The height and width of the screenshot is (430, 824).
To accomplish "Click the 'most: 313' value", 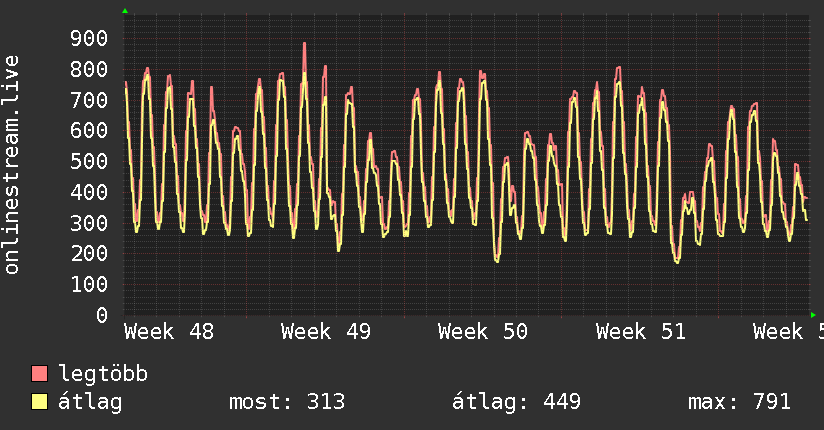I will tap(287, 402).
